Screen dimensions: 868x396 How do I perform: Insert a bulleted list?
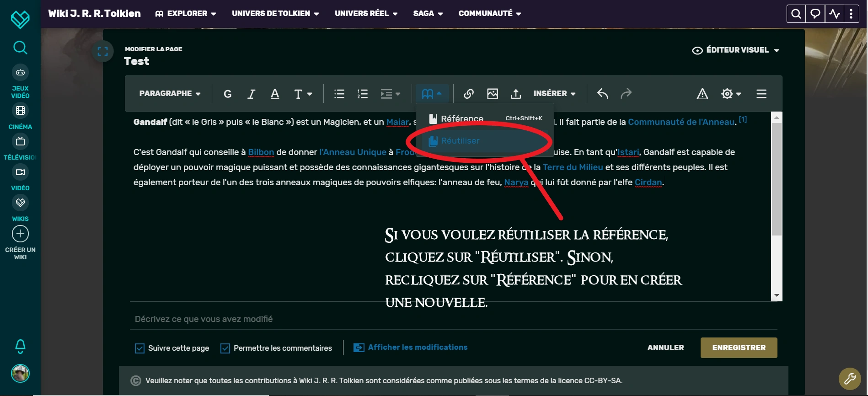[339, 94]
